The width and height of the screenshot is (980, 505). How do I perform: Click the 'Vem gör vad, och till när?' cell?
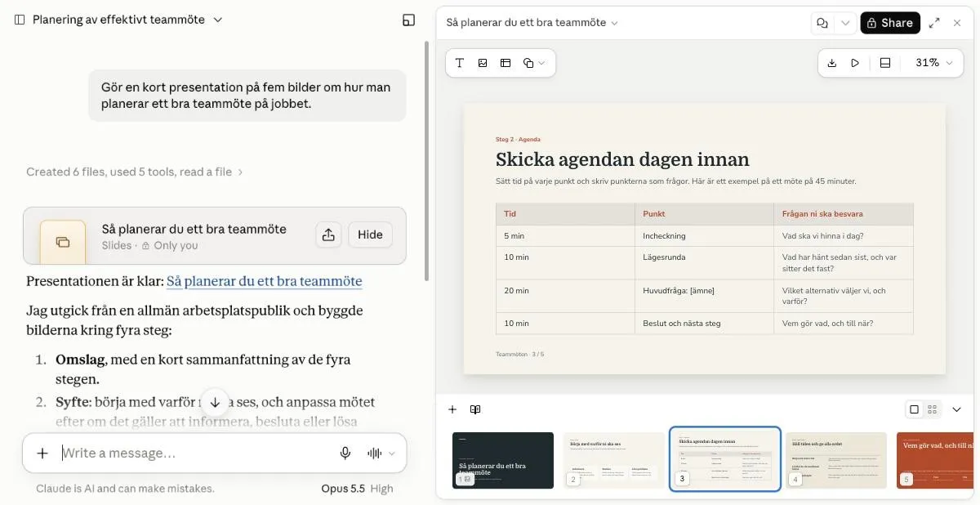(x=844, y=324)
